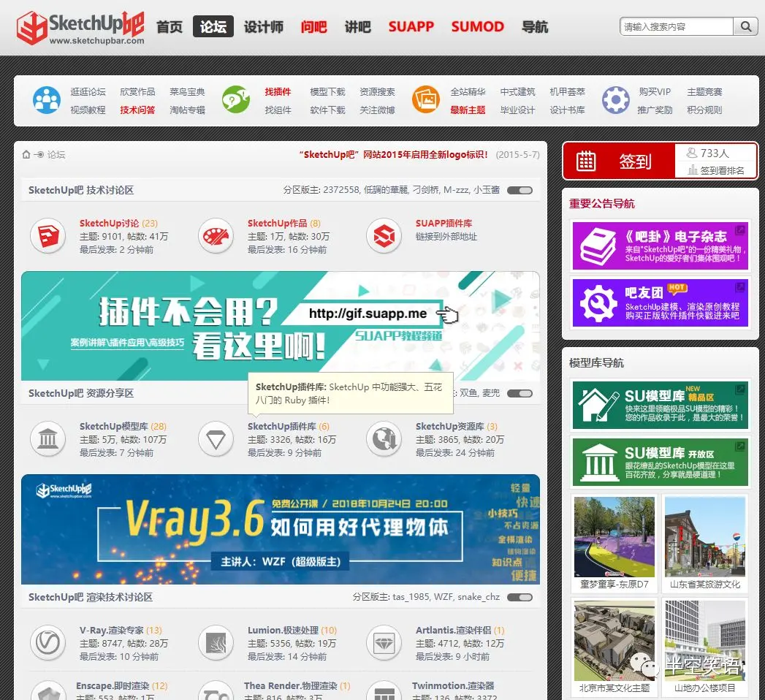Image resolution: width=765 pixels, height=700 pixels.
Task: Click the orange picture gallery icon
Action: click(x=427, y=99)
